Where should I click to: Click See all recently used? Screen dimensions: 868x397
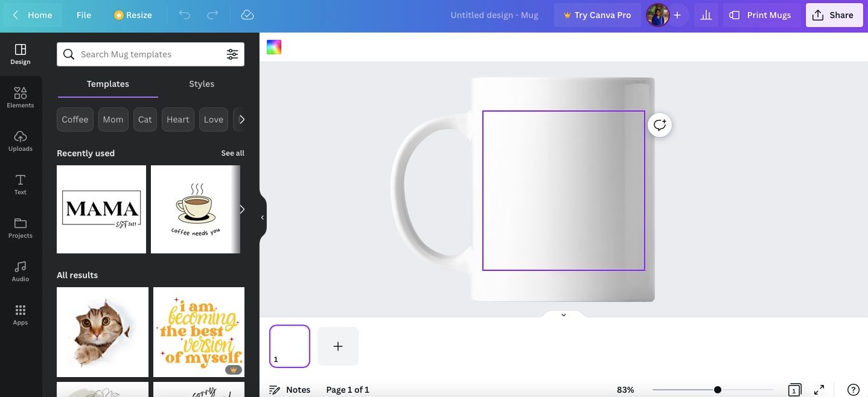coord(232,153)
